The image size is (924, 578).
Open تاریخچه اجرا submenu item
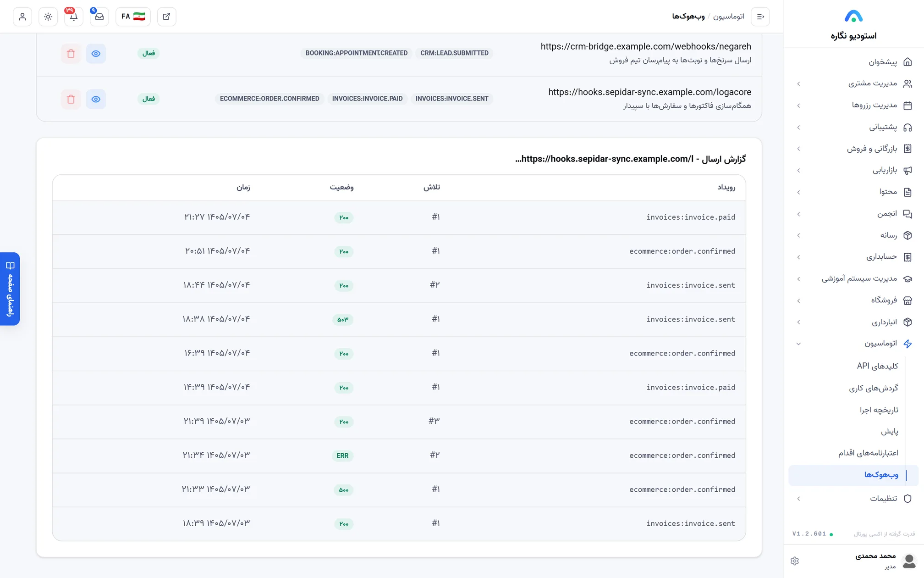point(879,410)
